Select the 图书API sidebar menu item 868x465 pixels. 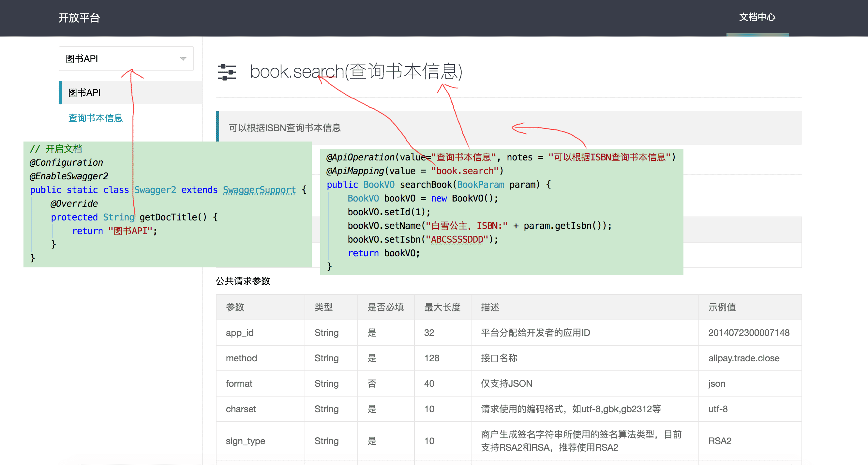84,93
